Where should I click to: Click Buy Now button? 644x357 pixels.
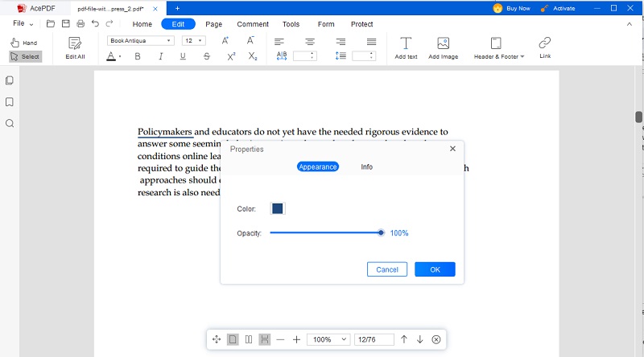tap(512, 8)
